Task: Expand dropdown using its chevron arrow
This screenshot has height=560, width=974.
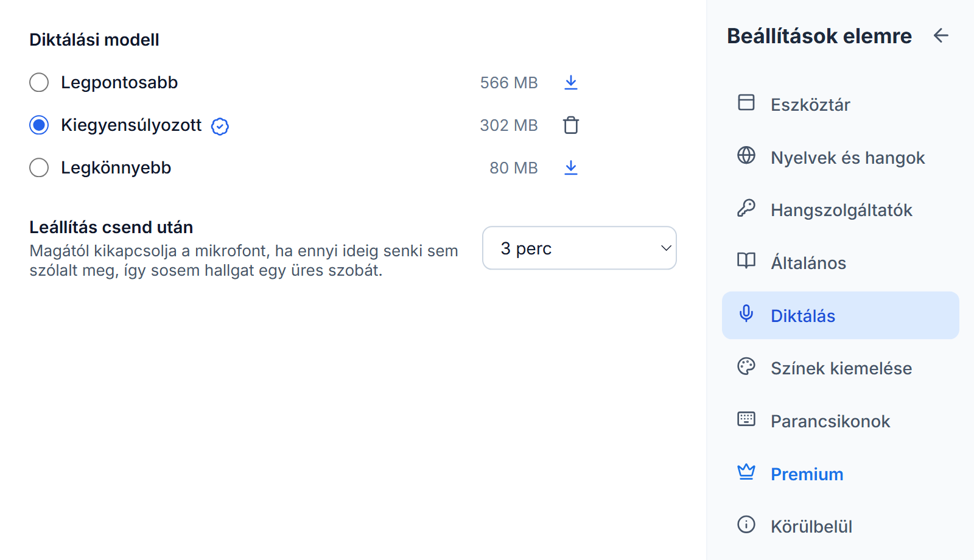Action: 666,248
